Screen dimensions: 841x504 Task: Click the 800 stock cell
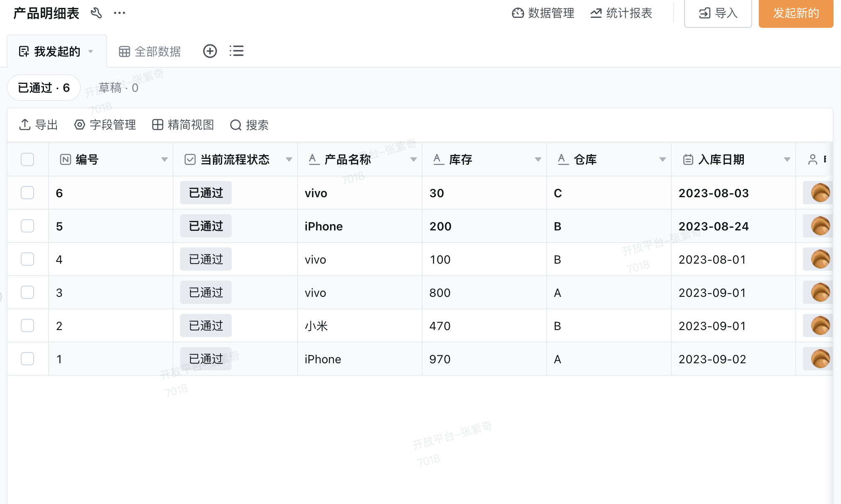coord(484,292)
